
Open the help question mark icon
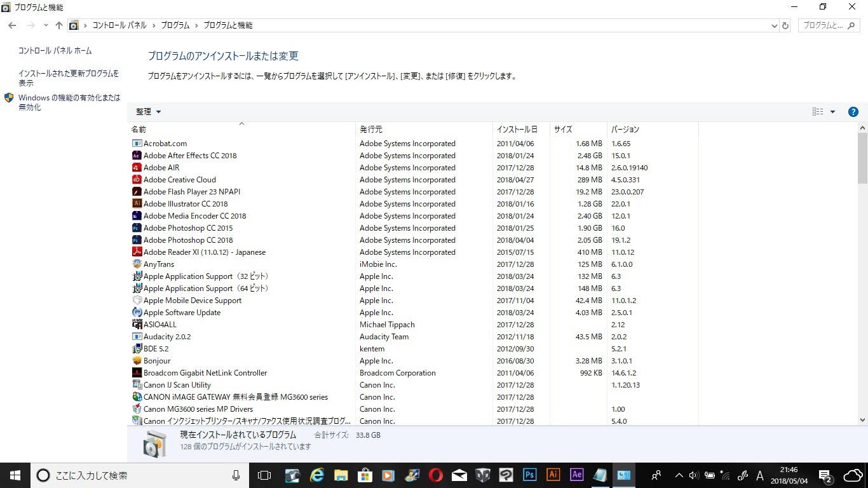tap(853, 112)
